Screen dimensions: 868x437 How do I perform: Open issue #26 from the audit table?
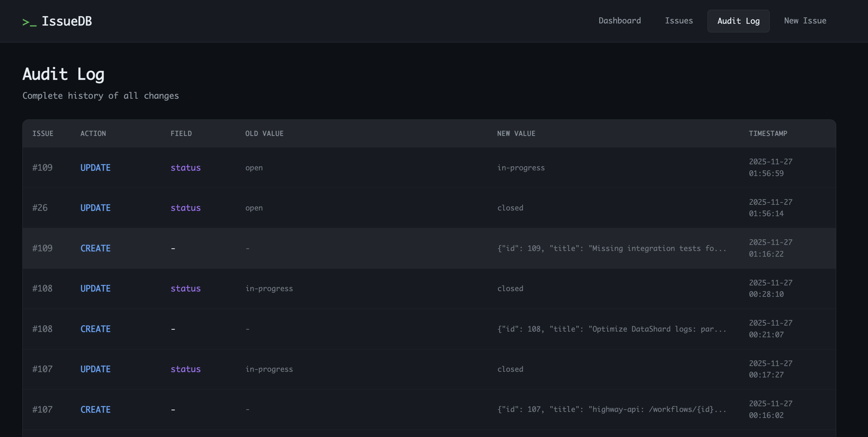point(40,208)
